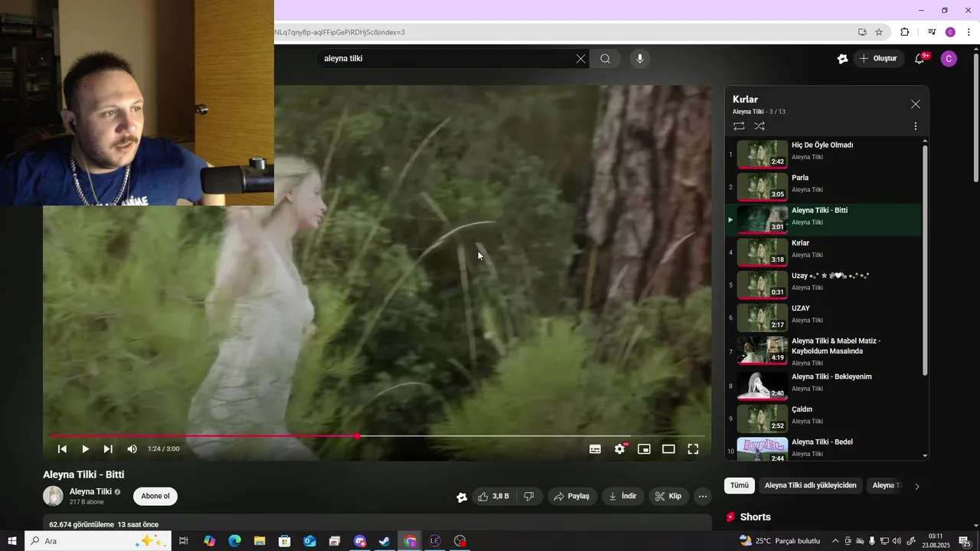Click the 'Abone ol' subscribe button
Image resolution: width=980 pixels, height=551 pixels.
(x=155, y=496)
